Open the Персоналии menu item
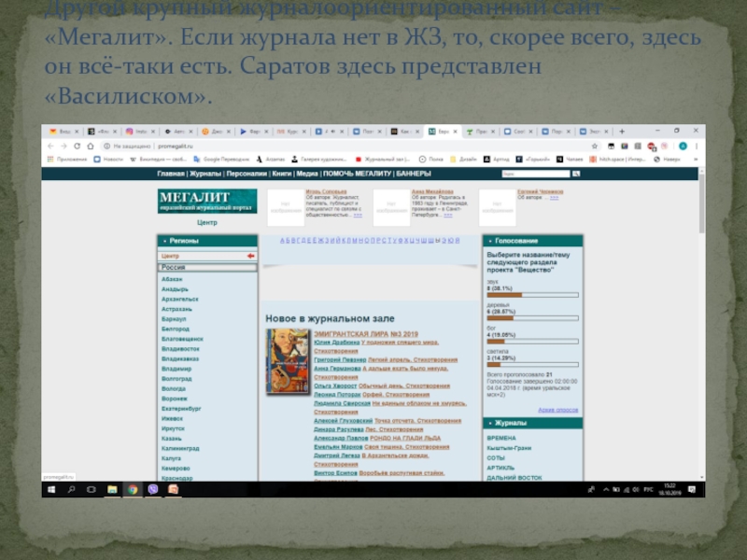Image resolution: width=747 pixels, height=560 pixels. 247,174
